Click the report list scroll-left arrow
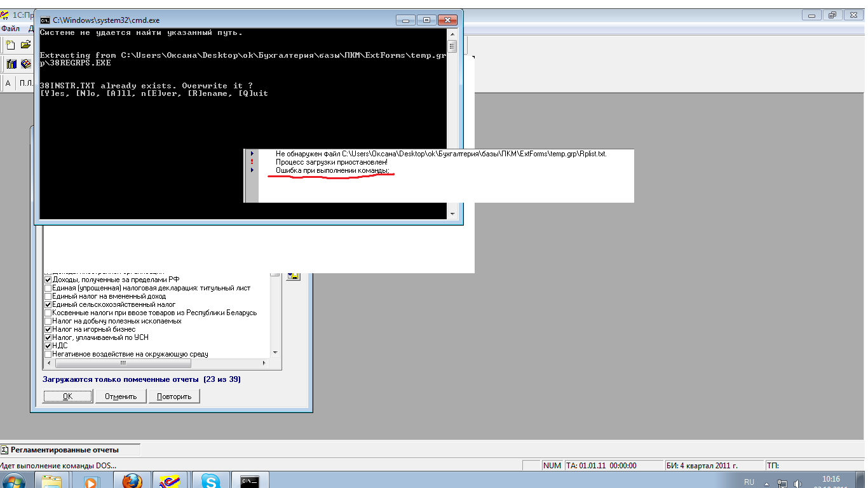868x488 pixels. click(48, 364)
